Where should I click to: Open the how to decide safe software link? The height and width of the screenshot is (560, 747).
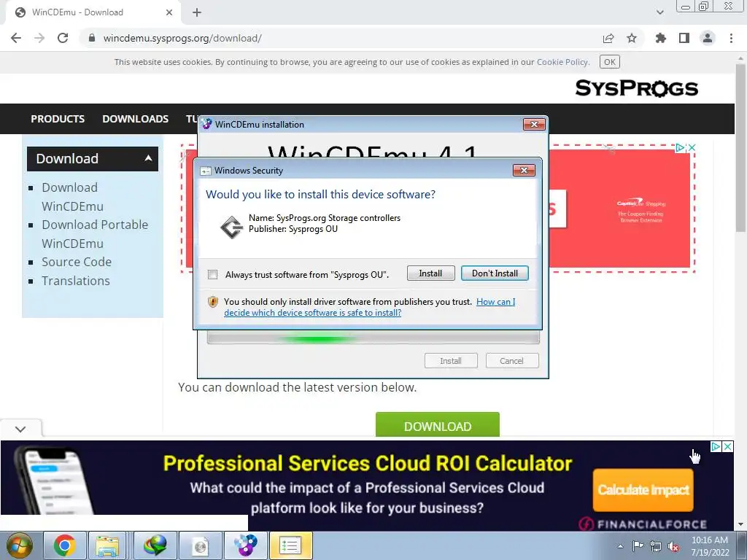(370, 307)
